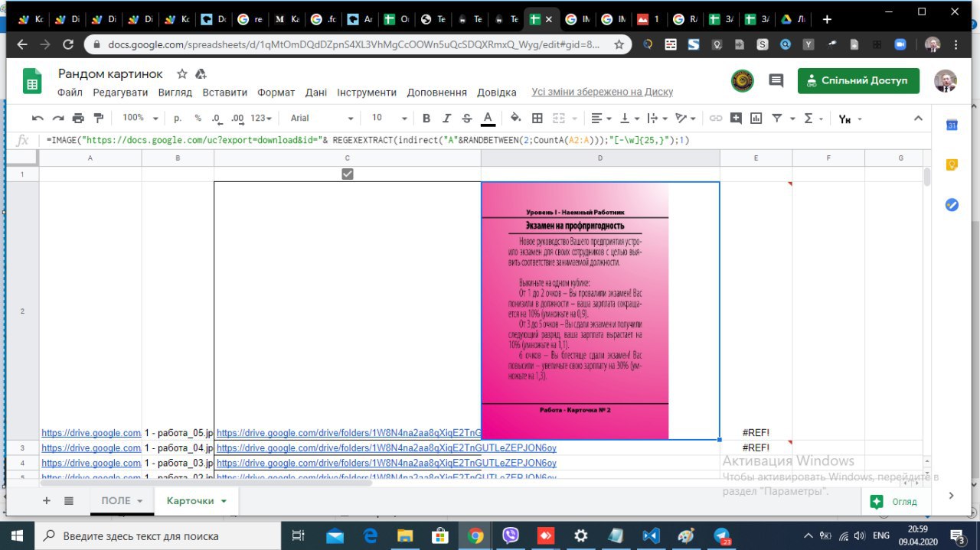Viewport: 980px width, 550px height.
Task: Star the Рандом картинок document
Action: pos(182,73)
